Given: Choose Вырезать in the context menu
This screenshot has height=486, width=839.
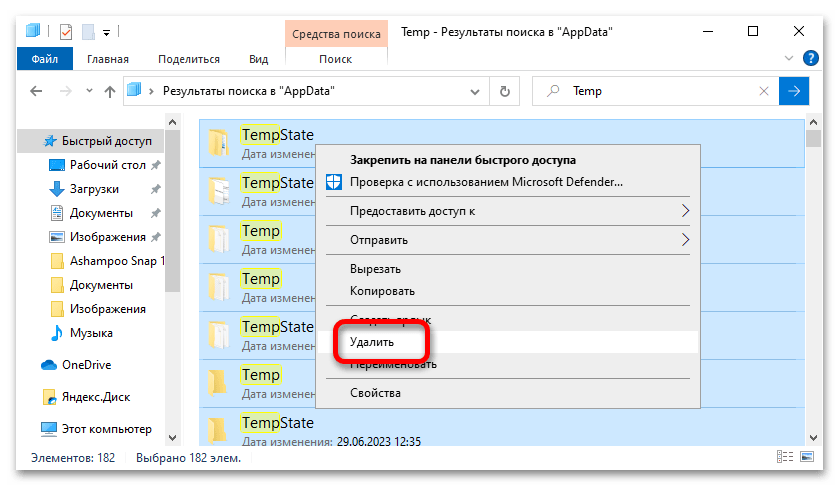Looking at the screenshot, I should [508, 269].
